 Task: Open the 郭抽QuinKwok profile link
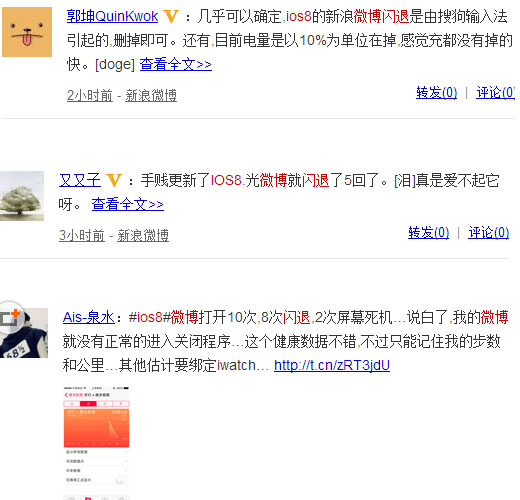(x=112, y=16)
